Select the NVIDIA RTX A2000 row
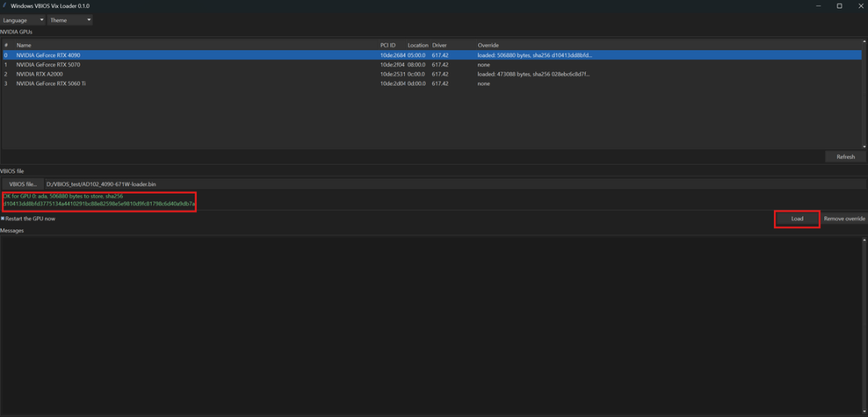The image size is (868, 417). 432,74
